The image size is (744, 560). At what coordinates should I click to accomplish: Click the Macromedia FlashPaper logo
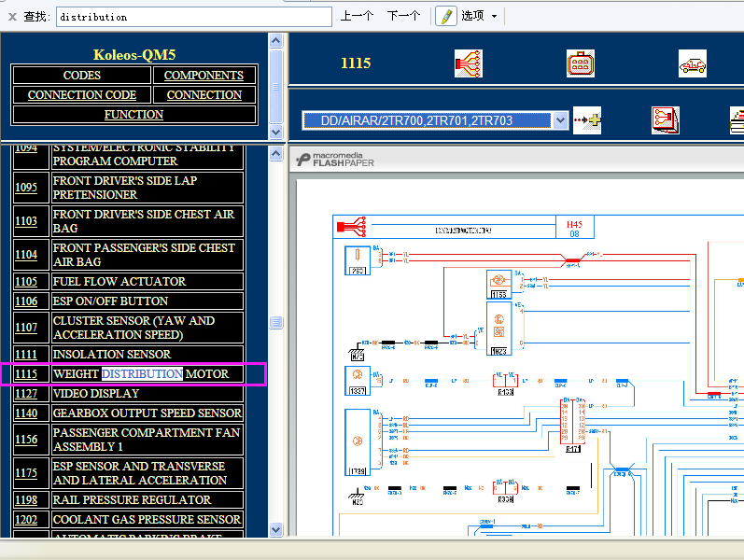pos(335,160)
